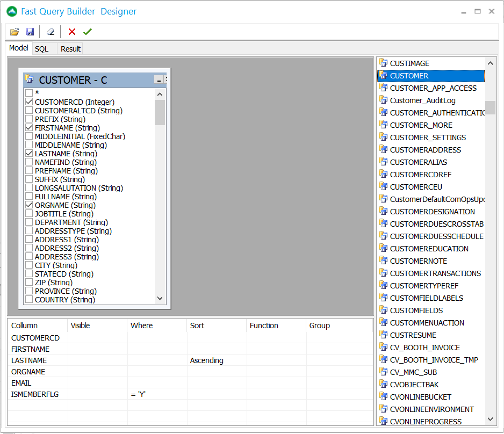The height and width of the screenshot is (434, 504).
Task: Click the CUSTOMER_SETTINGS table icon
Action: (383, 137)
